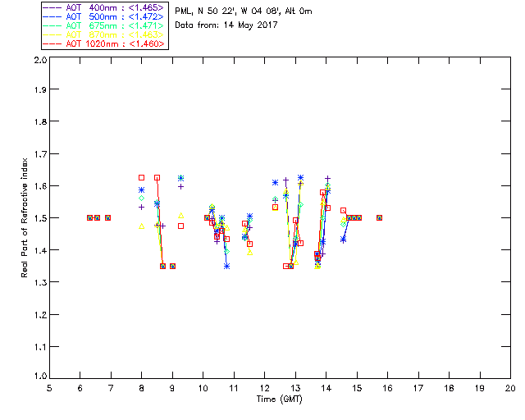
Task: Click the 1.8 y-axis tick label
Action: (x=40, y=121)
